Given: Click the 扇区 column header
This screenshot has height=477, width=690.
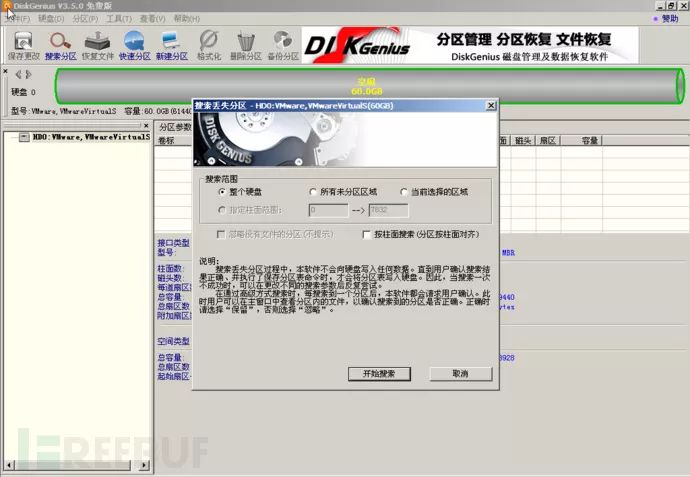Looking at the screenshot, I should pyautogui.click(x=548, y=140).
